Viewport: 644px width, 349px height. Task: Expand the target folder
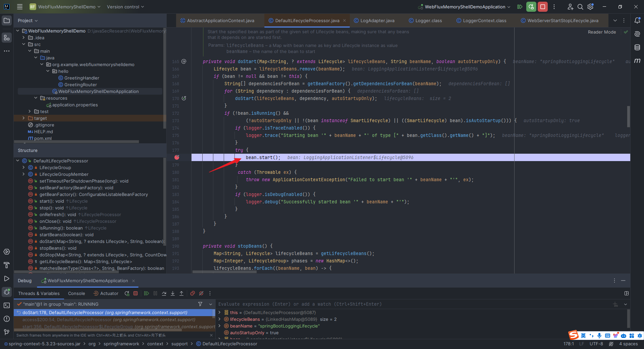point(24,118)
